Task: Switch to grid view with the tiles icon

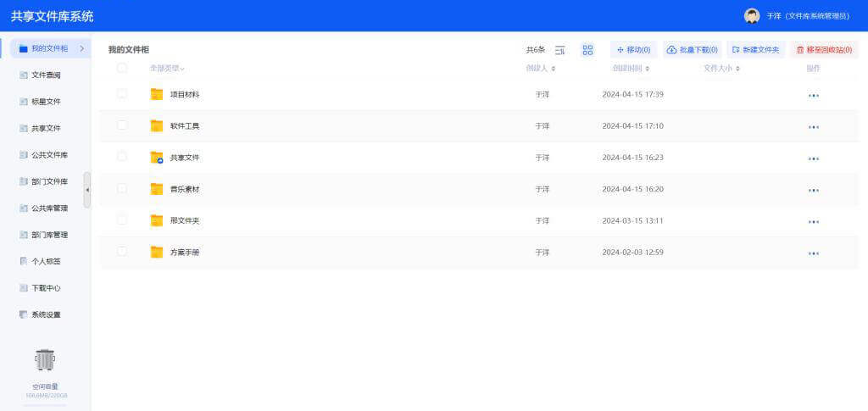Action: (x=587, y=50)
